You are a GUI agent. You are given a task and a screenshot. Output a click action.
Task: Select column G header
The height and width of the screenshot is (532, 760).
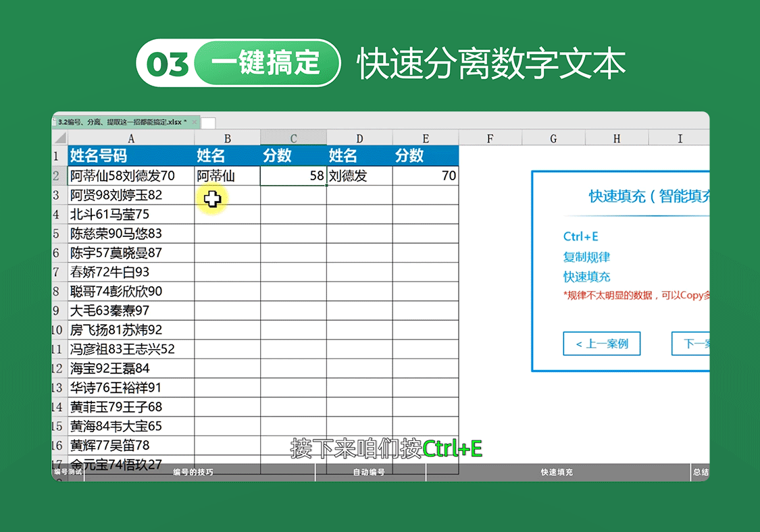[x=553, y=138]
